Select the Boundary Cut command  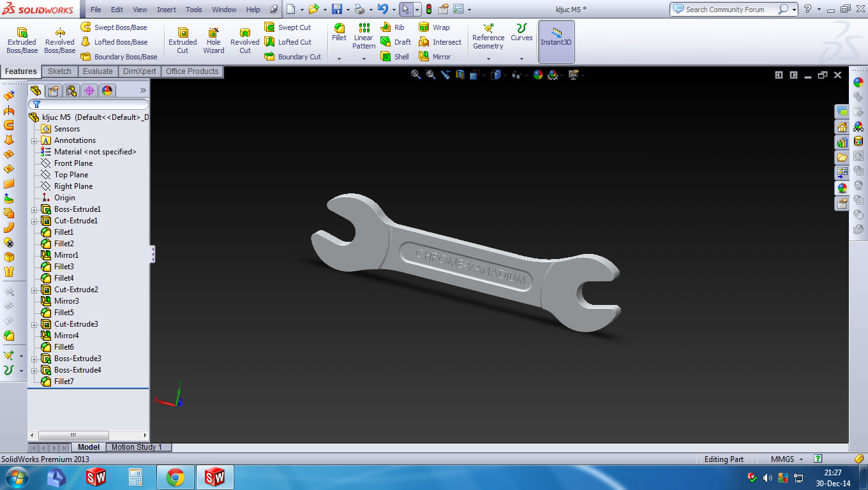tap(293, 57)
